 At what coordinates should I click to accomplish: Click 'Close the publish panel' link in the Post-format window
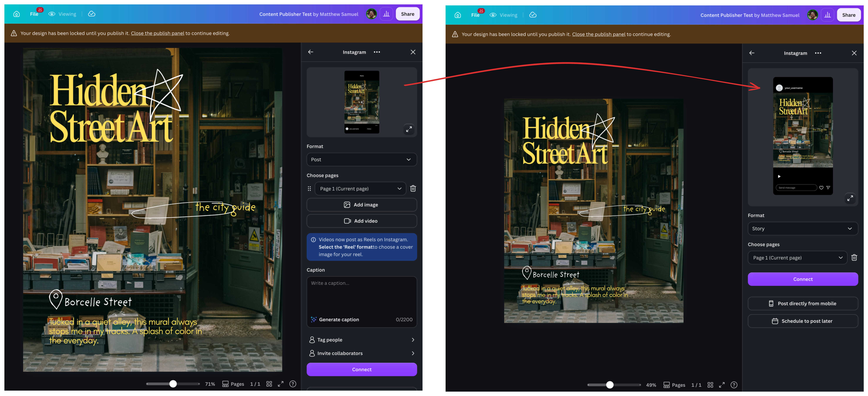click(157, 33)
